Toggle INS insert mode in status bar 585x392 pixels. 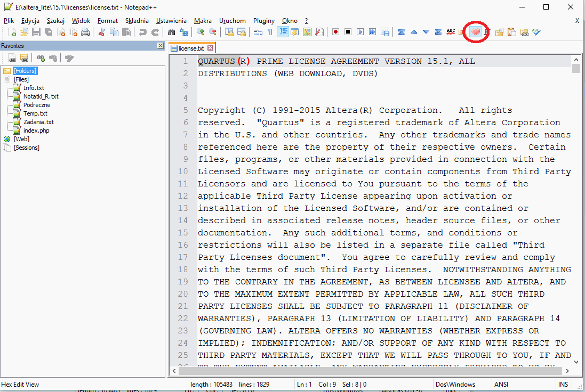(x=563, y=384)
